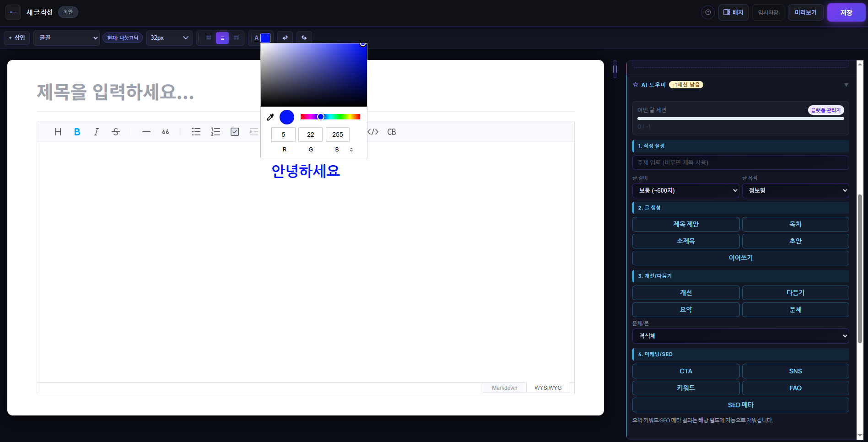The image size is (868, 442).
Task: Insert a task checkbox list item
Action: click(235, 132)
